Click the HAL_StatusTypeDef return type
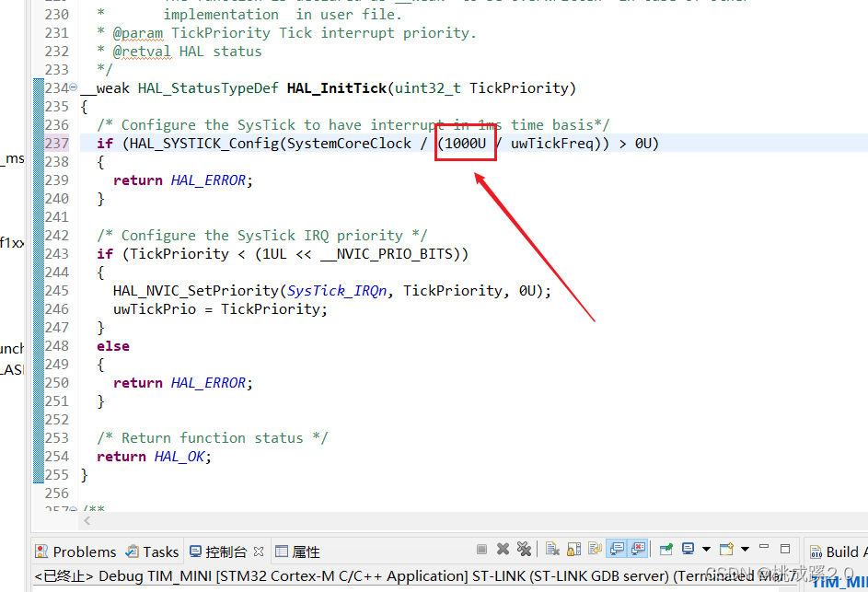 (208, 88)
